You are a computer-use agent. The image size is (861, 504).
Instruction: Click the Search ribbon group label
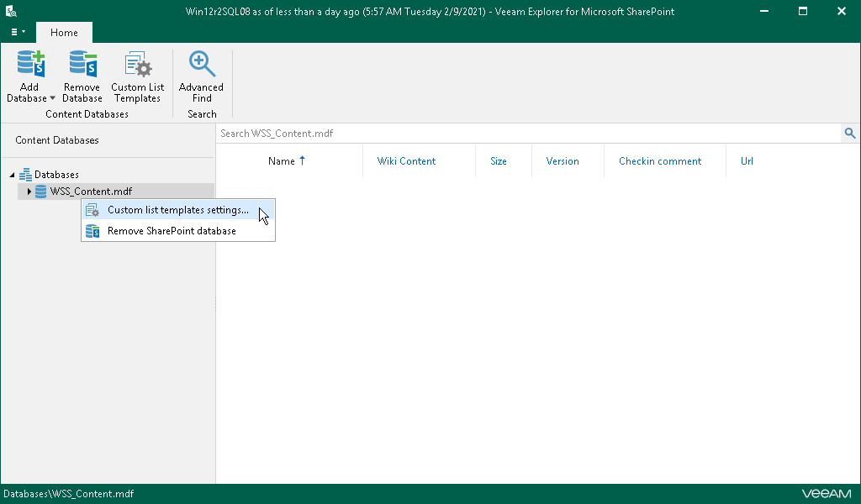(202, 114)
